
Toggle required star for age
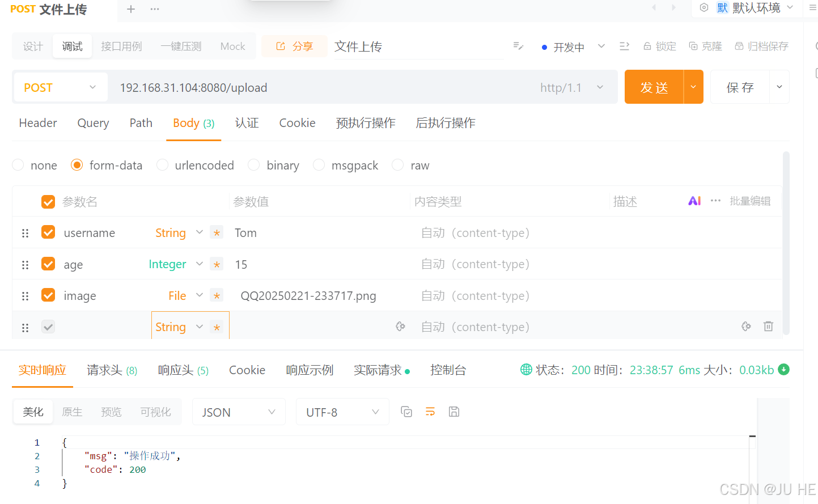(217, 264)
